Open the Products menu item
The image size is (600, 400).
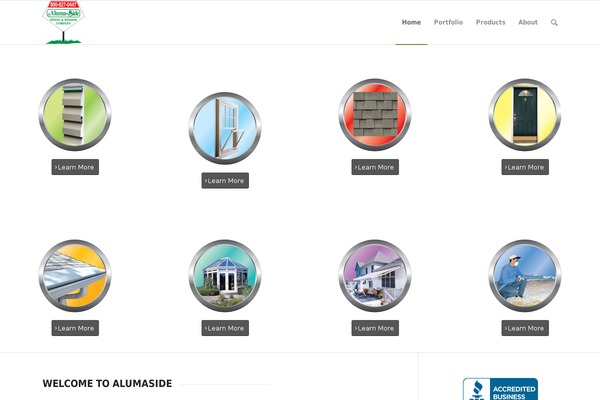pos(491,22)
